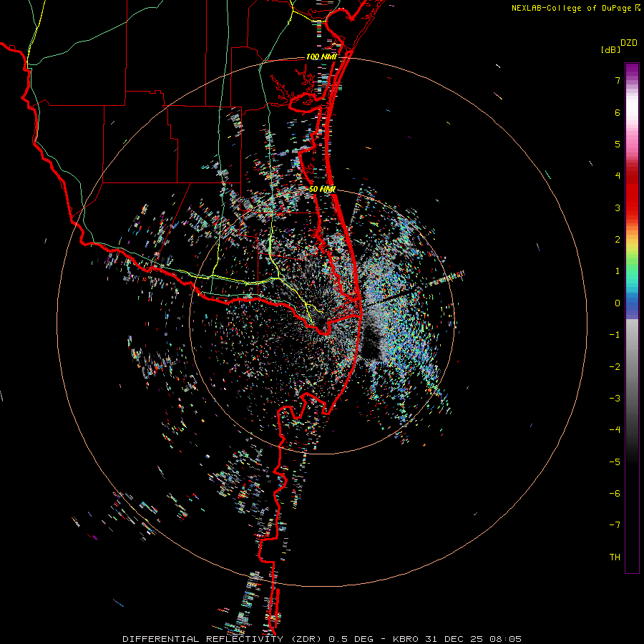Click the 6 value on the color scale
This screenshot has width=644, height=644.
pyautogui.click(x=618, y=112)
